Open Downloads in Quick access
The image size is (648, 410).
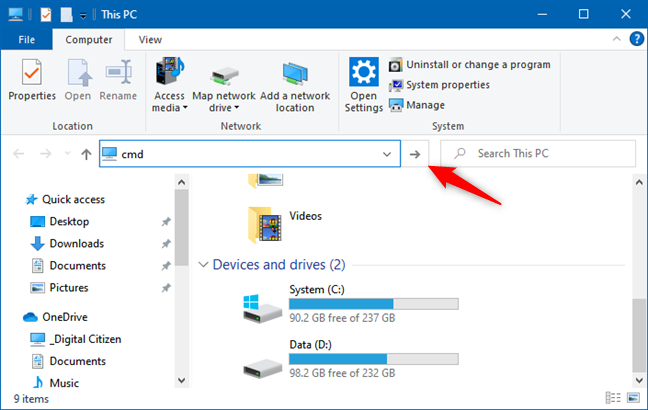click(x=67, y=243)
